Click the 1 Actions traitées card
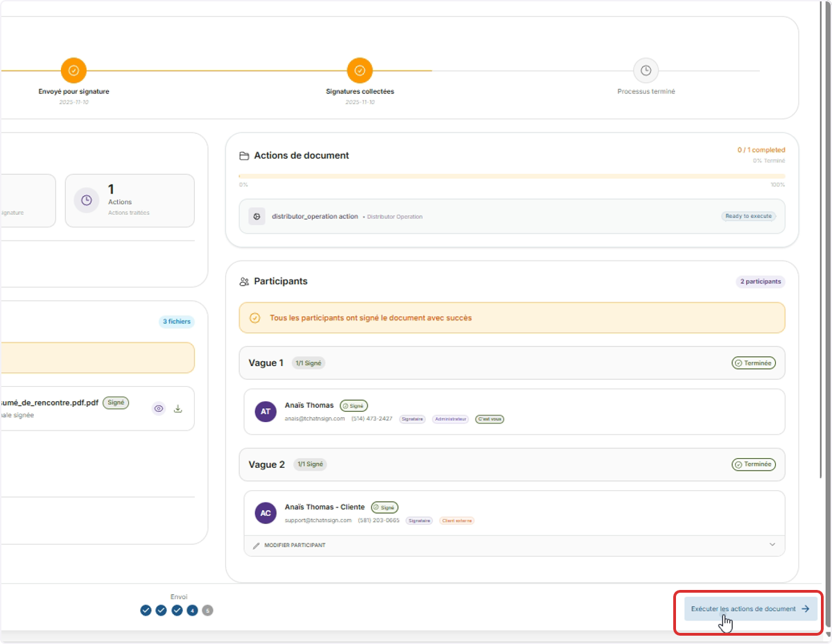Image resolution: width=832 pixels, height=644 pixels. (130, 200)
